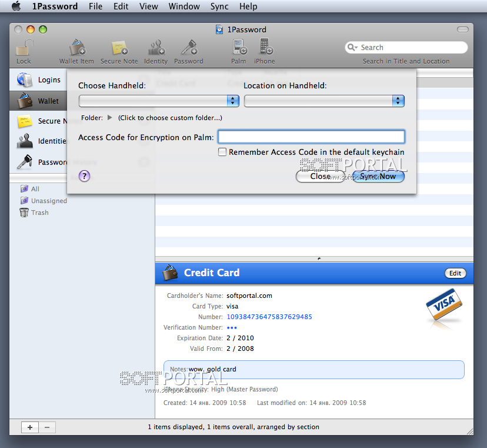This screenshot has width=487, height=448.
Task: Select the Unassigned folder
Action: click(44, 201)
